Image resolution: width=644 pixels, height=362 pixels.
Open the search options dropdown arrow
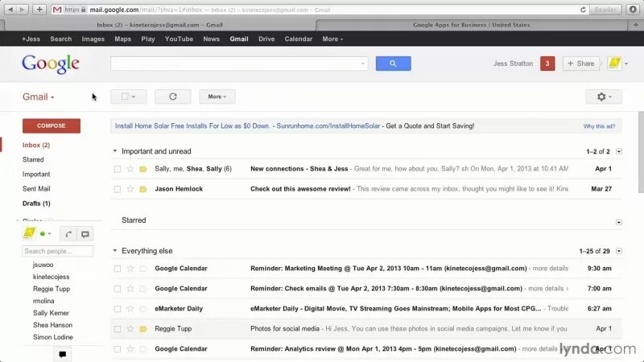click(363, 64)
